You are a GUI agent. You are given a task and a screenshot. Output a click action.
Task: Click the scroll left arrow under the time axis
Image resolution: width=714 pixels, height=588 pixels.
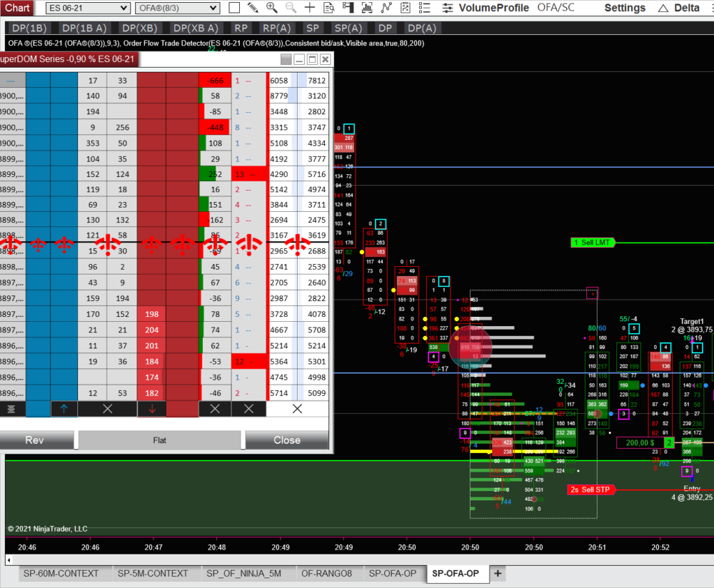8,559
